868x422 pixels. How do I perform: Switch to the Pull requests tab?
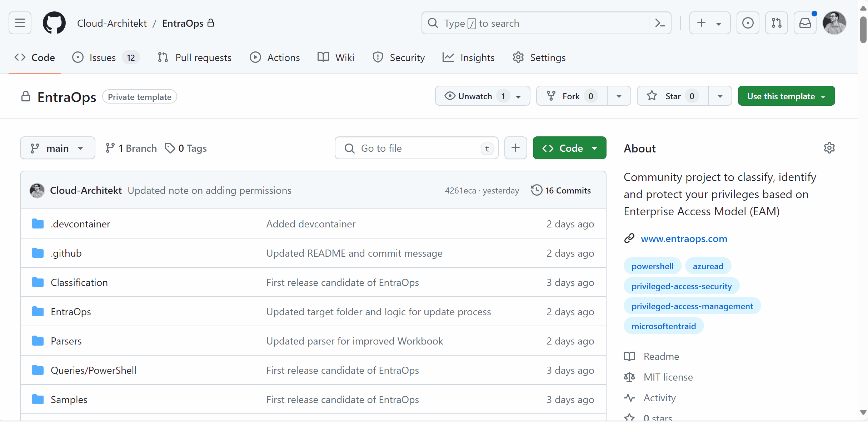point(195,57)
